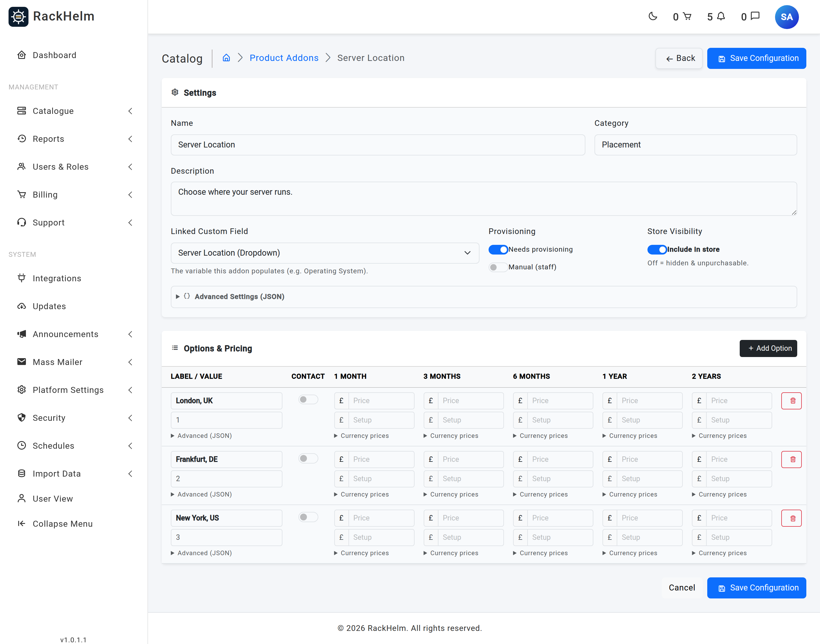This screenshot has height=644, width=820.
Task: Toggle dark mode moon icon
Action: click(x=653, y=17)
